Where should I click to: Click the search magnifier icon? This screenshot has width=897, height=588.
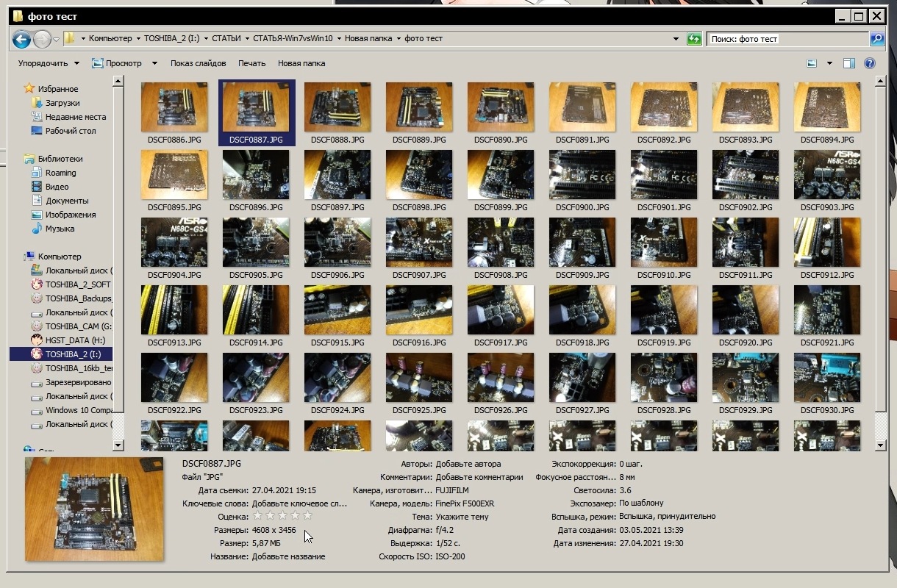tap(876, 39)
